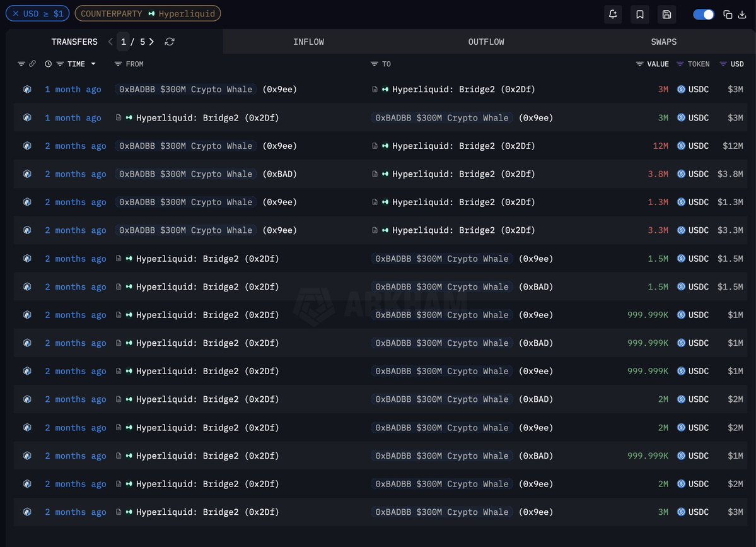Click the create alert bell icon
Screen dimensions: 756x547
612,15
